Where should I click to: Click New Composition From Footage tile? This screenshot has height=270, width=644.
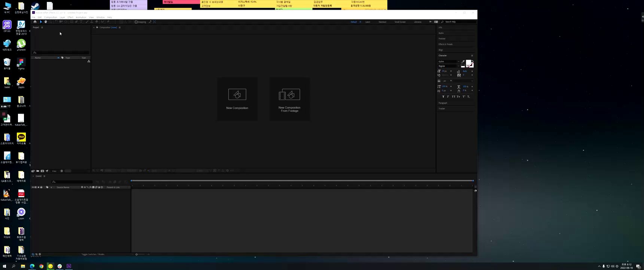click(x=289, y=99)
